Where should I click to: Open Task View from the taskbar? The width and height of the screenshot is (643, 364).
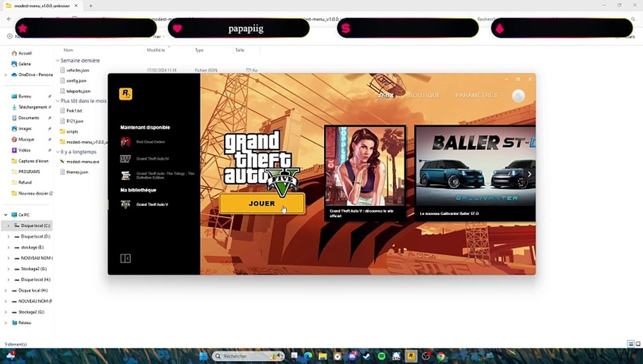[294, 356]
